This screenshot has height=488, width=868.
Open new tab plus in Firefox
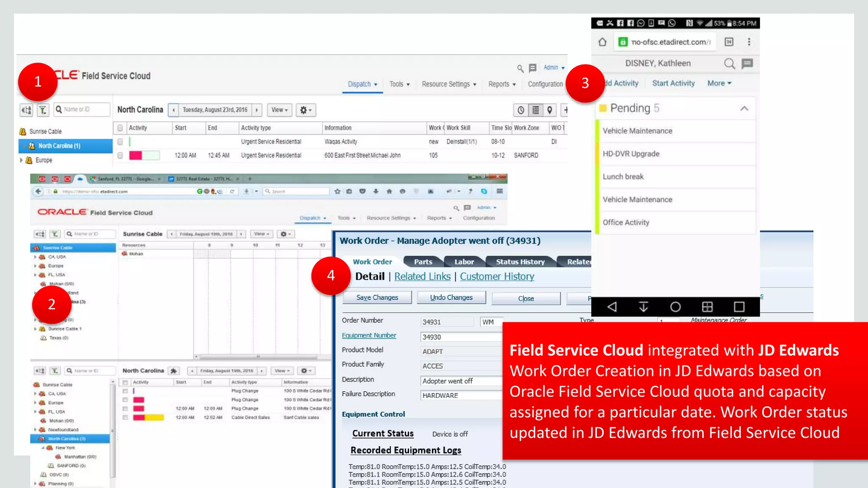tap(250, 179)
